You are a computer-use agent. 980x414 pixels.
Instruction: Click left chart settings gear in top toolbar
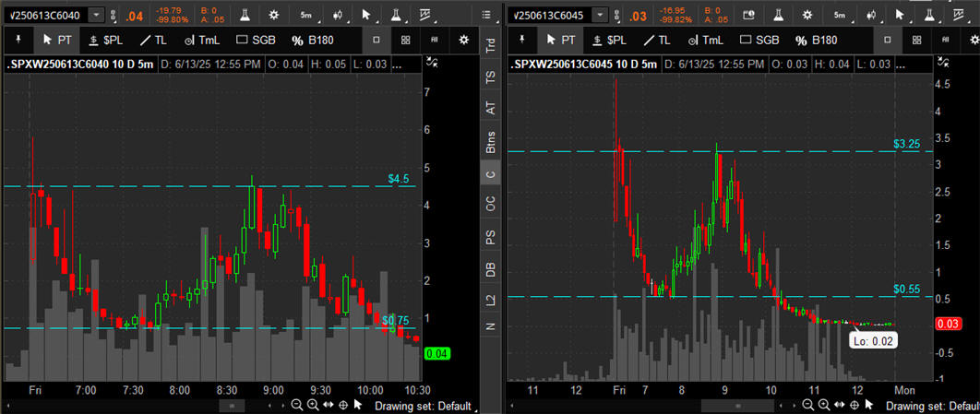pyautogui.click(x=273, y=16)
